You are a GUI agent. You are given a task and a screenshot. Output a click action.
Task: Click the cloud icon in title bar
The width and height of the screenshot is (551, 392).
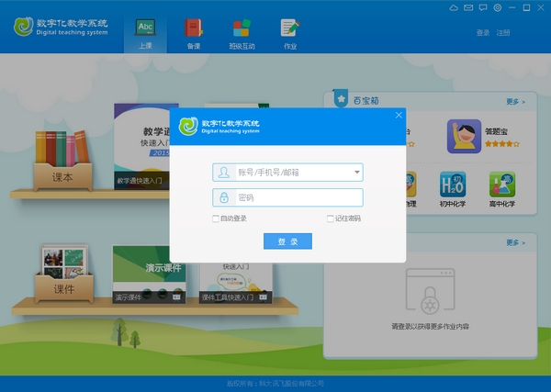pos(454,7)
